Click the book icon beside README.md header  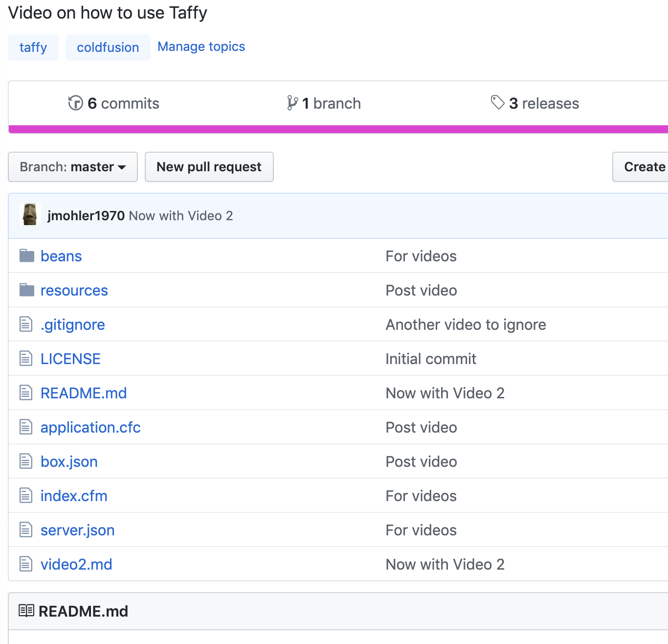pos(26,611)
